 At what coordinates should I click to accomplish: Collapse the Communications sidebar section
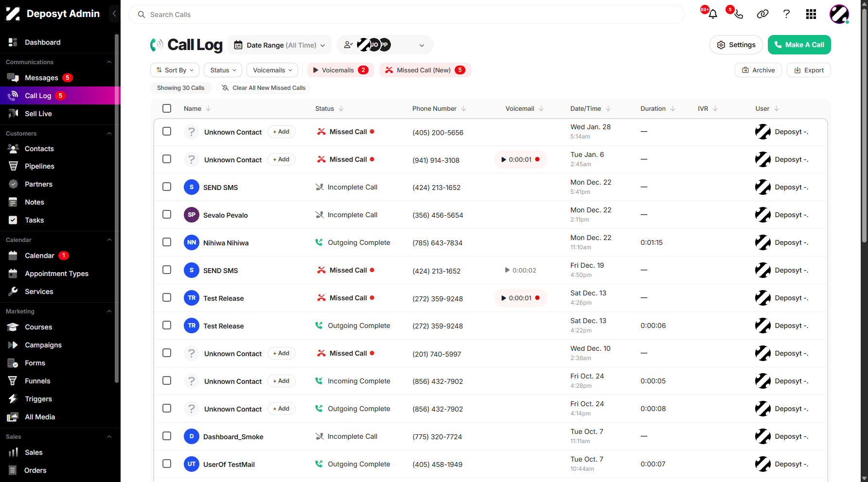[x=109, y=62]
